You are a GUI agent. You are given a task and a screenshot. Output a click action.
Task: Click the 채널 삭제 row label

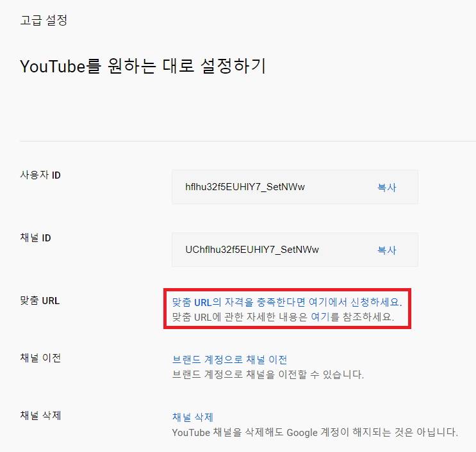tap(40, 416)
